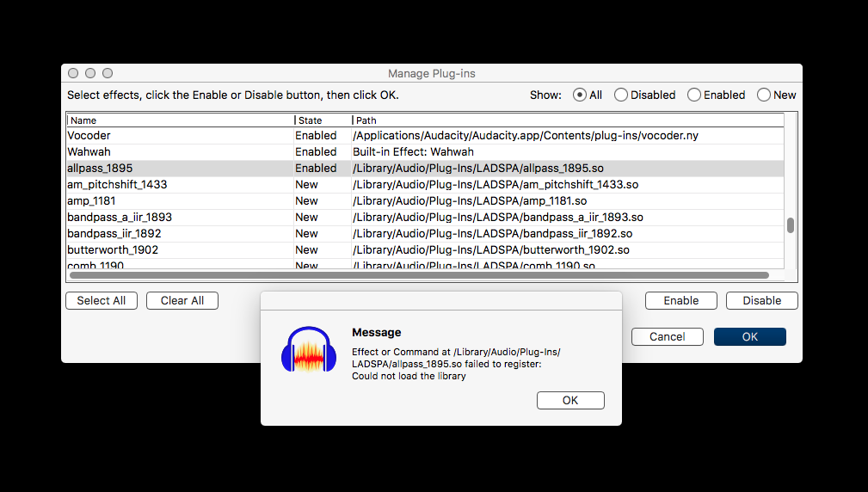Click the butterworth_1902.so path
Screen dimensions: 868x492
491,250
